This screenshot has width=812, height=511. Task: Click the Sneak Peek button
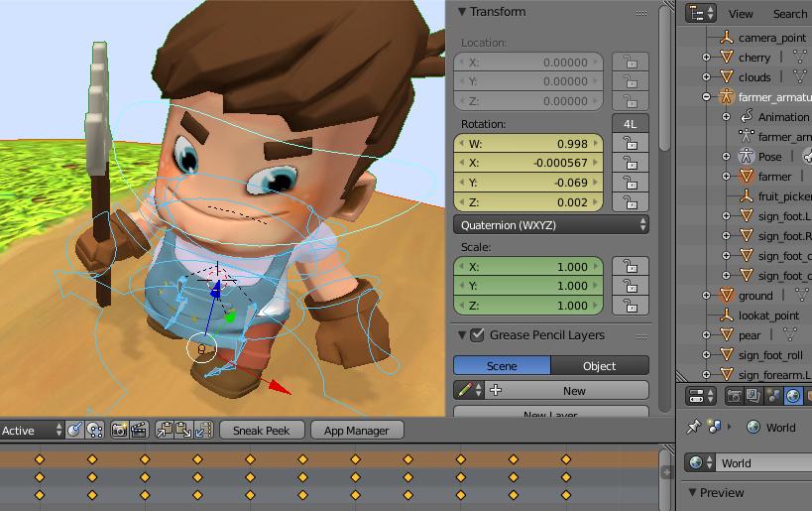coord(262,431)
